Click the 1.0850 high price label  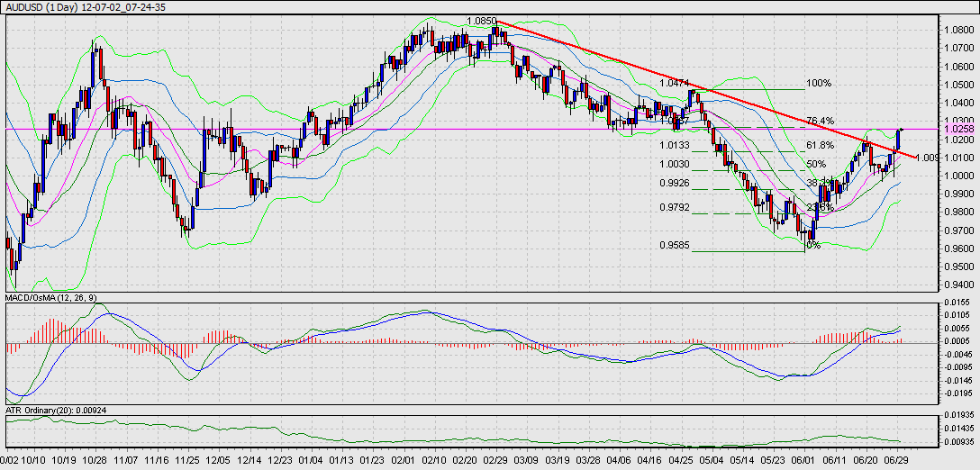point(482,20)
